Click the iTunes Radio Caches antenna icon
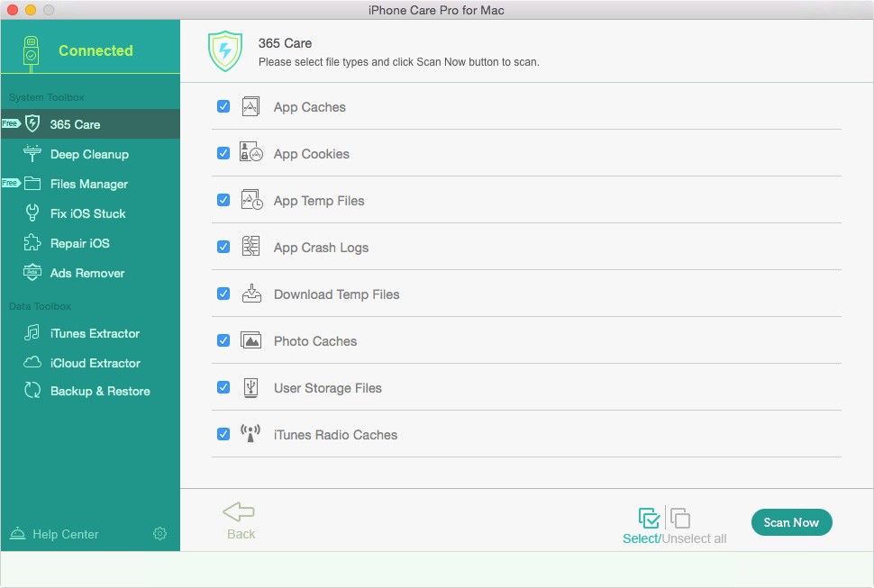874x588 pixels. [250, 433]
